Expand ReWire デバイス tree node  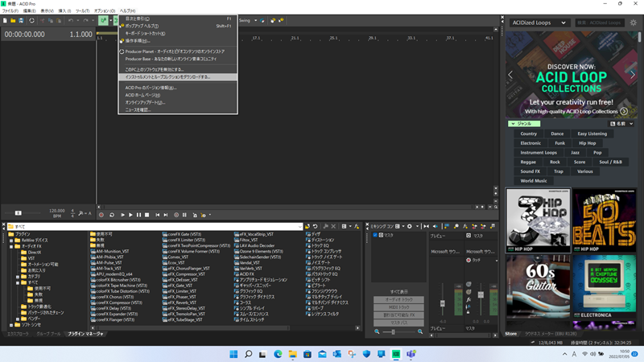pos(11,241)
